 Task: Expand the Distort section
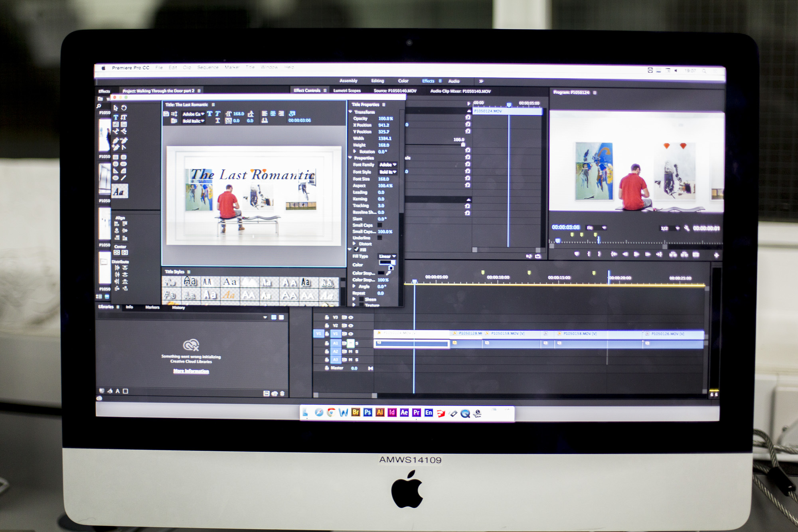coord(354,243)
